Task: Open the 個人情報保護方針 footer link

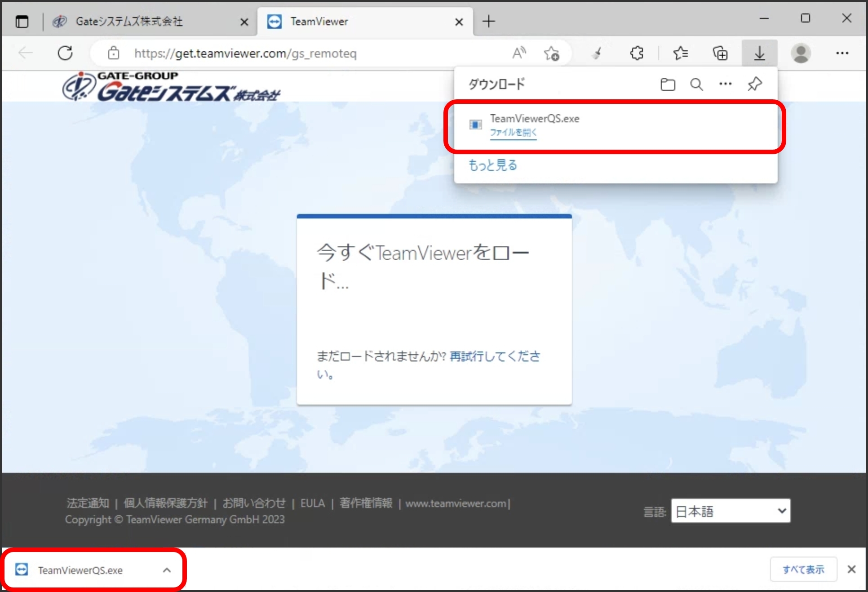Action: coord(165,503)
